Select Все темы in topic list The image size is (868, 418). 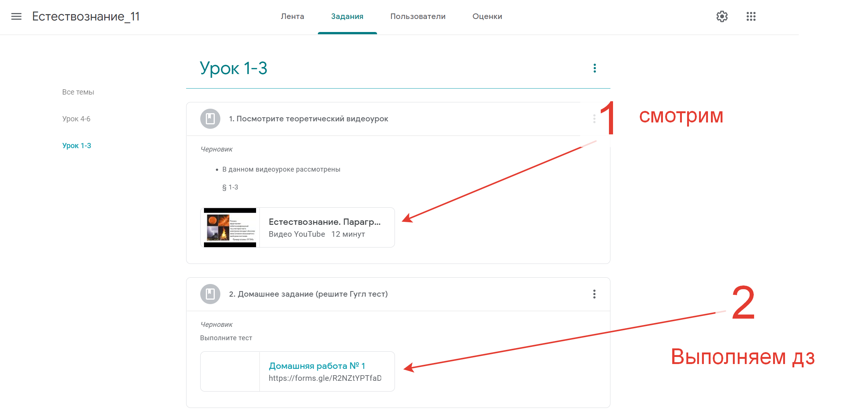click(x=78, y=92)
